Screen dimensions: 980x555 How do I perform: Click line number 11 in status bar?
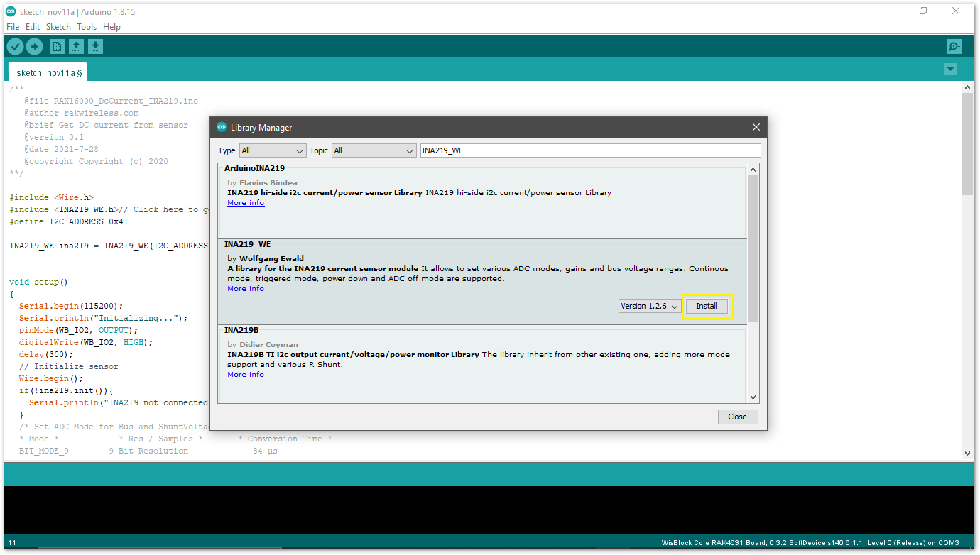[12, 543]
